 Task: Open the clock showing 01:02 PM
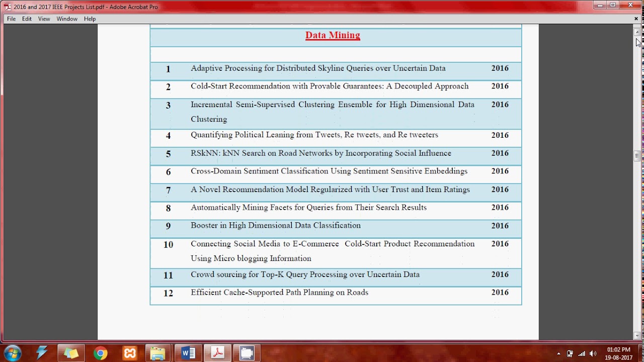pos(618,353)
